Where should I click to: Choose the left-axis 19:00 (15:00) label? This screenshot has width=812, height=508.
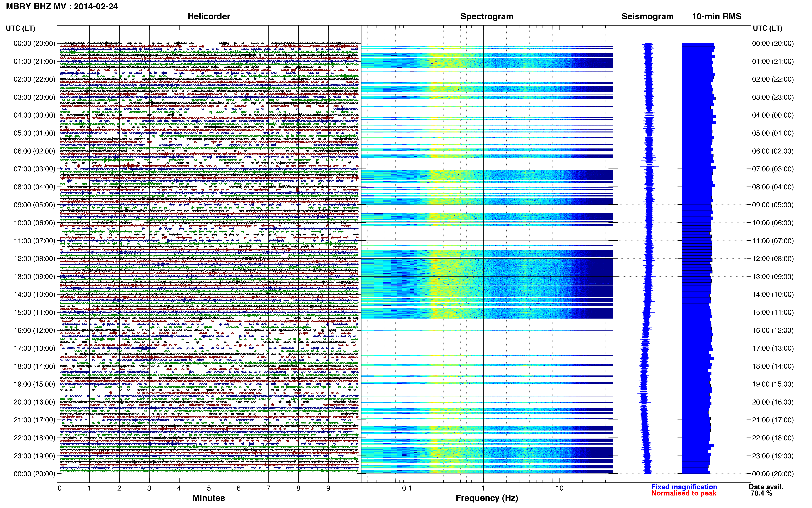click(x=34, y=384)
